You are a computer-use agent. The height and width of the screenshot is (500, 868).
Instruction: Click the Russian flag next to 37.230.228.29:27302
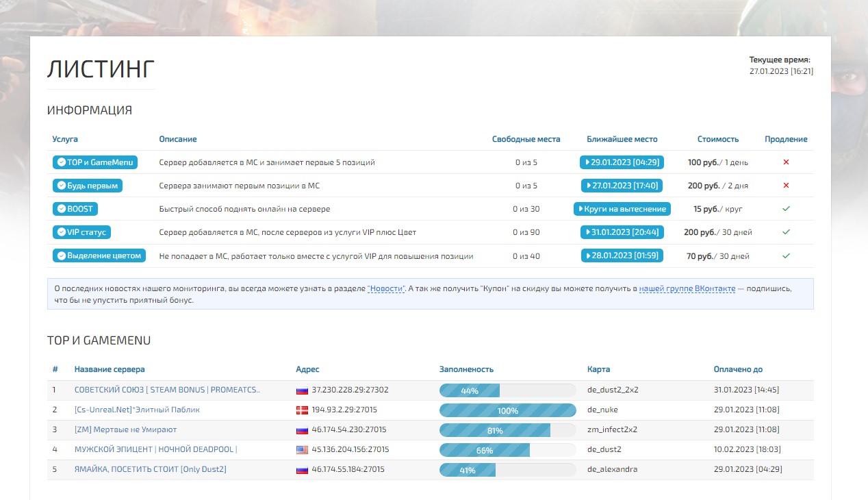click(x=301, y=390)
